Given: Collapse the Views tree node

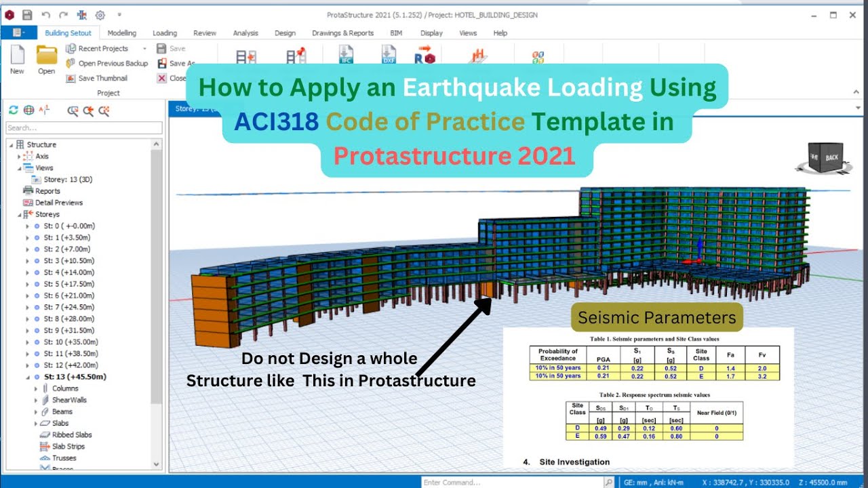Looking at the screenshot, I should (x=19, y=168).
